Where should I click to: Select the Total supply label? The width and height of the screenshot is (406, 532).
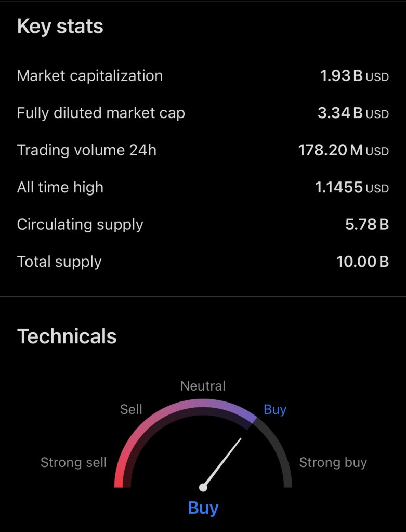coord(59,262)
